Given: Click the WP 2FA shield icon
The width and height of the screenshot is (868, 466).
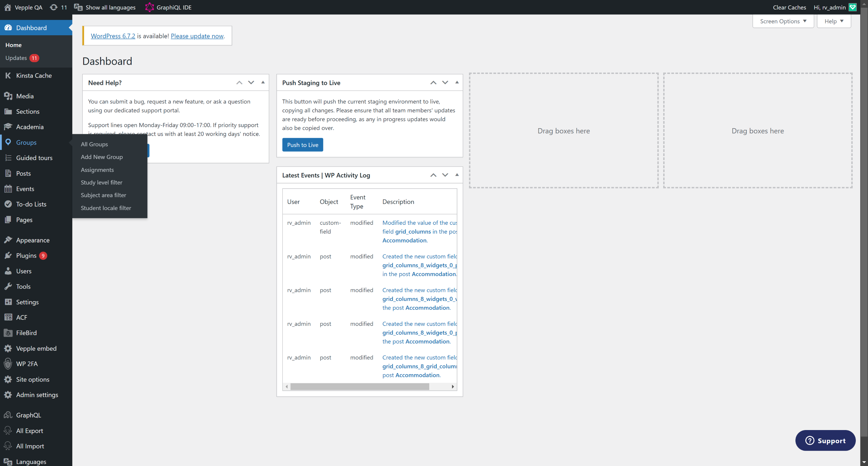Looking at the screenshot, I should pos(8,364).
